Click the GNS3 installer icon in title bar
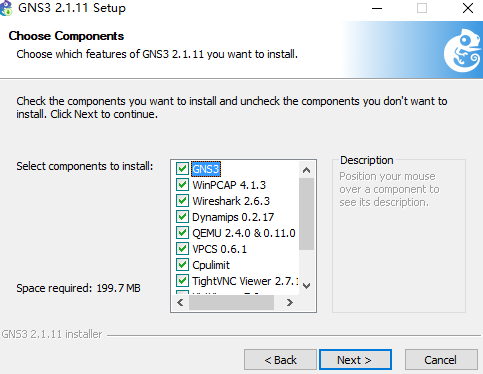483x374 pixels. point(6,8)
